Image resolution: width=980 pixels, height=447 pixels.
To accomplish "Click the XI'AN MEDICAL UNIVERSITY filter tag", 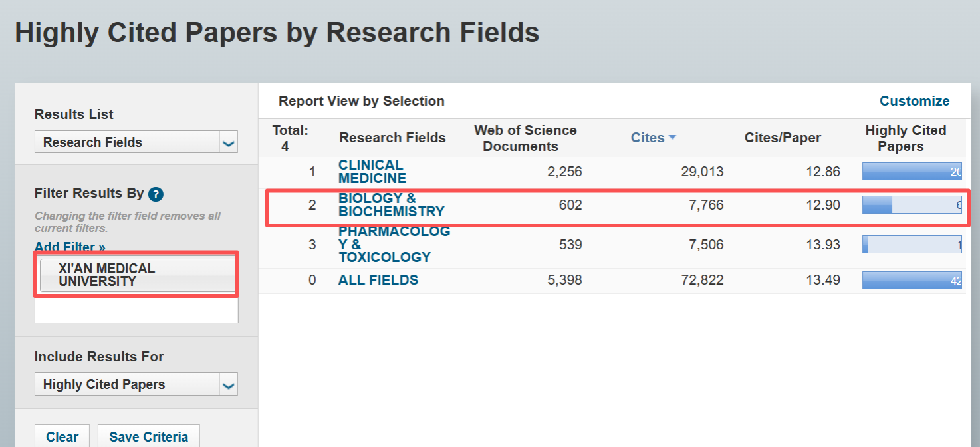I will 136,275.
